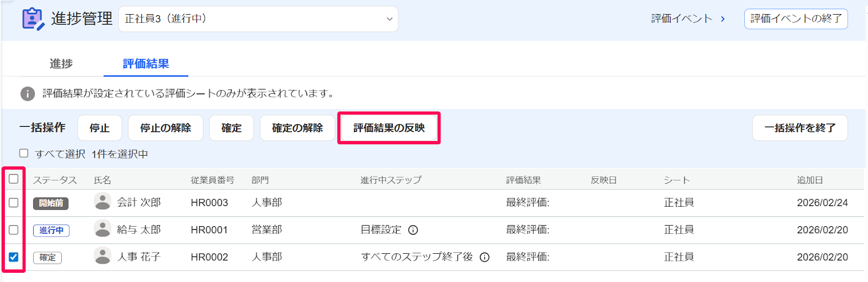The width and height of the screenshot is (868, 282).
Task: Click the 氏名 column header
Action: click(103, 180)
